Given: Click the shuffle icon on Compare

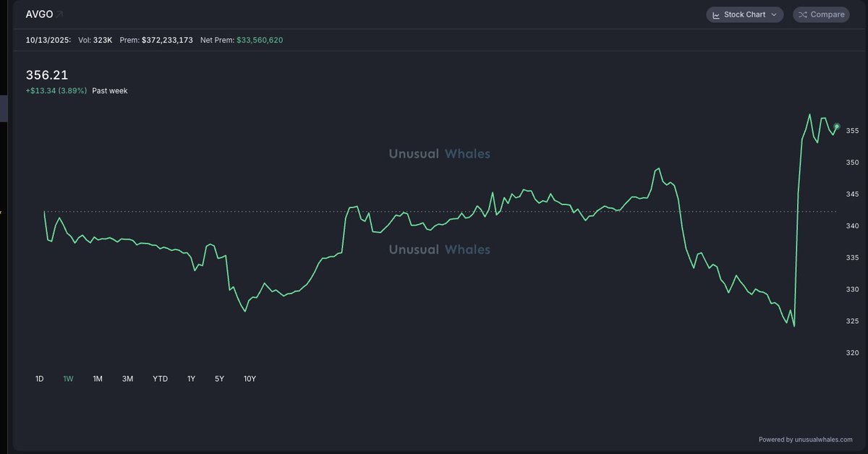Looking at the screenshot, I should [802, 14].
